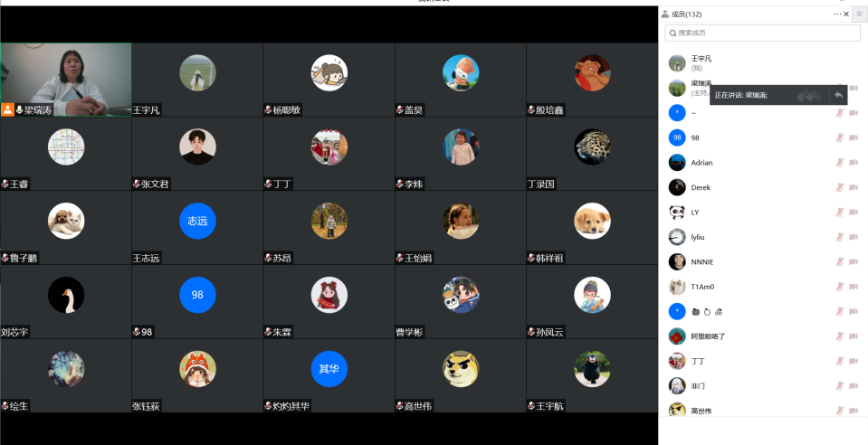Click the camera icon beside NNNIE

coord(853,261)
